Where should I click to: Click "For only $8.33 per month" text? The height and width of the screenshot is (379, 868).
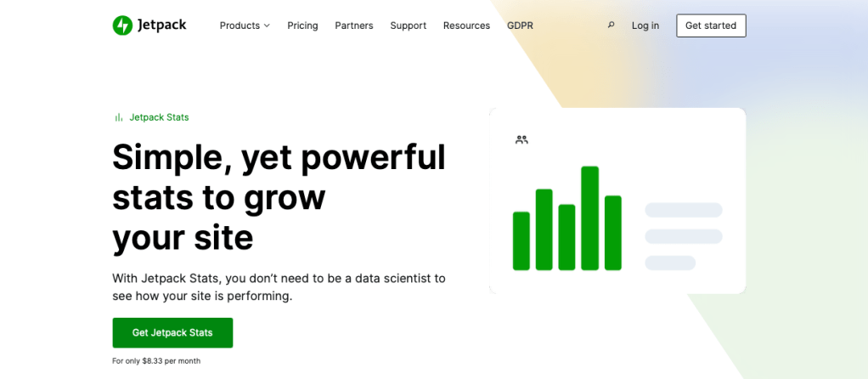156,360
